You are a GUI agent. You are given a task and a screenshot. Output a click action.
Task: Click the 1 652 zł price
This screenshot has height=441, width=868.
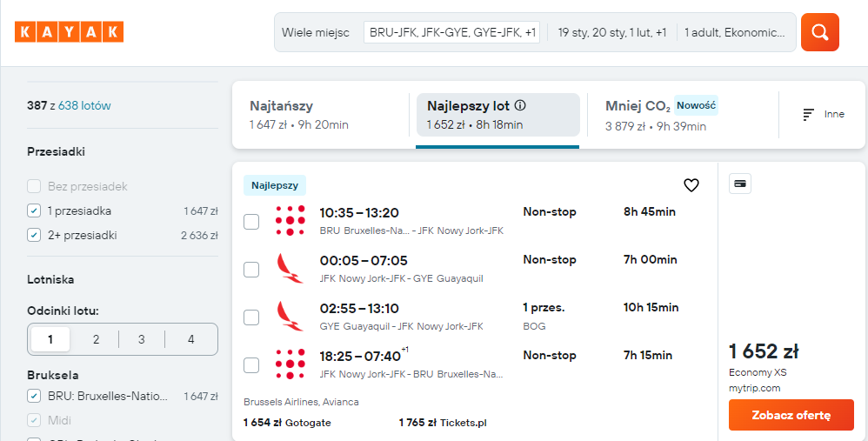tap(764, 351)
